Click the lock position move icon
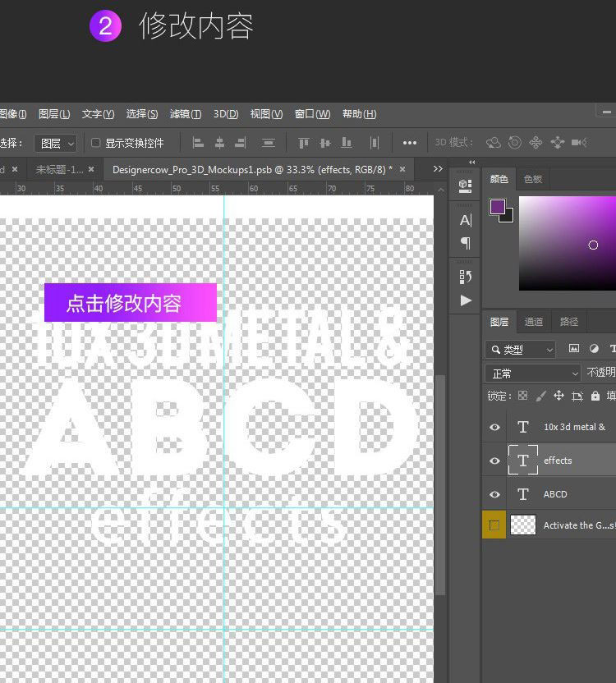Viewport: 616px width, 683px height. click(559, 396)
